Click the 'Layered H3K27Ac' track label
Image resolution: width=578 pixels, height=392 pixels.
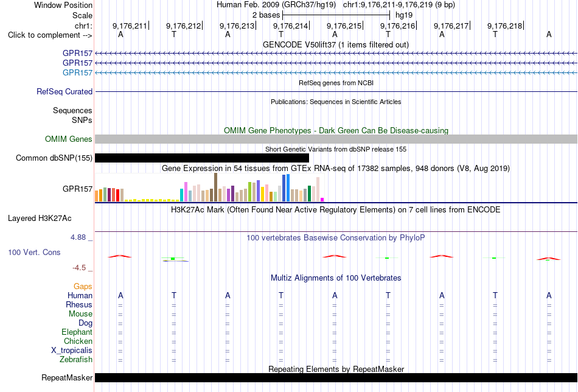pos(40,219)
